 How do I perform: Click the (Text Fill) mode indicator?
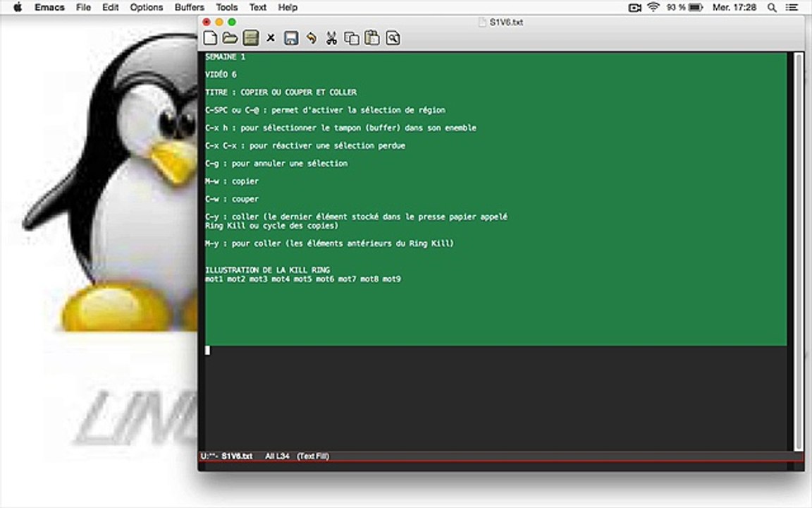313,456
